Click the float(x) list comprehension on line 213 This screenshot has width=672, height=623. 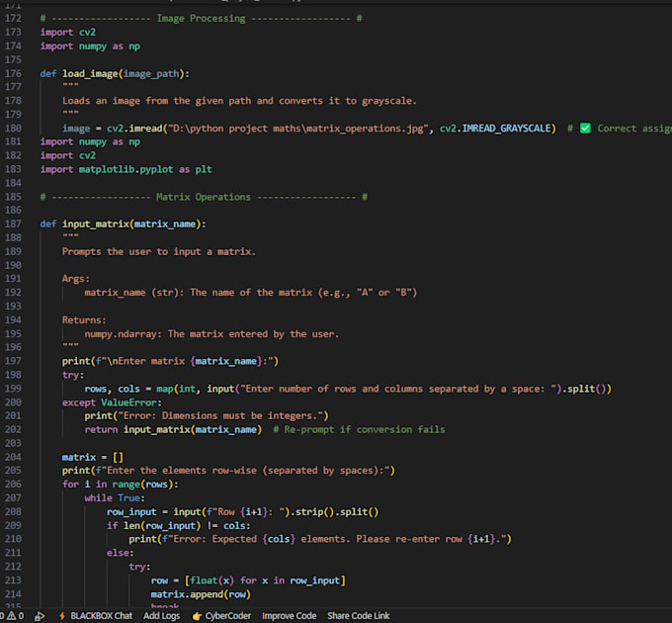(265, 580)
